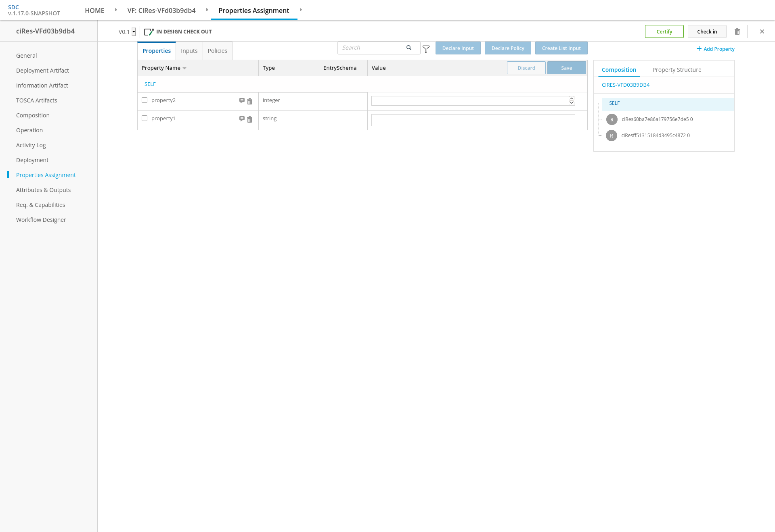Open the filter funnel icon
This screenshot has height=532, width=775.
426,49
